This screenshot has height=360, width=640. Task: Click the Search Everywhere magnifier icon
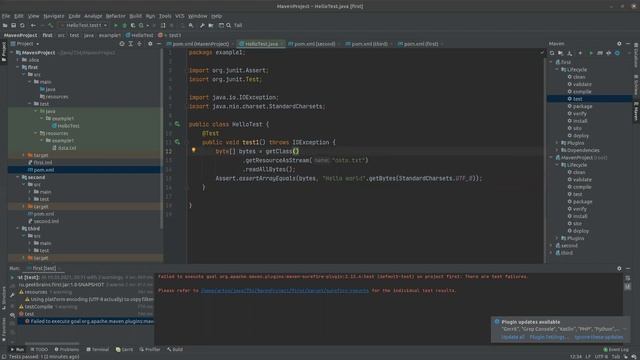click(x=228, y=25)
